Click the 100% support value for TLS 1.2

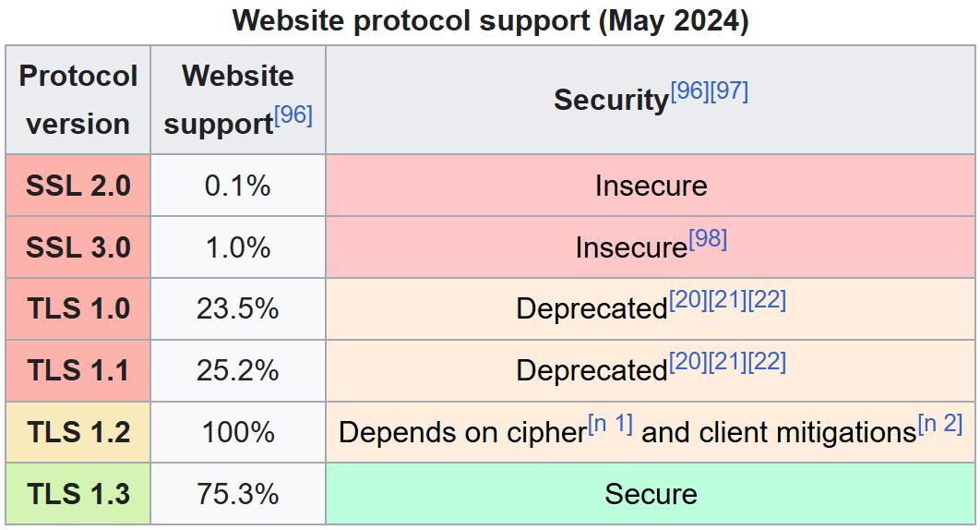(x=238, y=432)
